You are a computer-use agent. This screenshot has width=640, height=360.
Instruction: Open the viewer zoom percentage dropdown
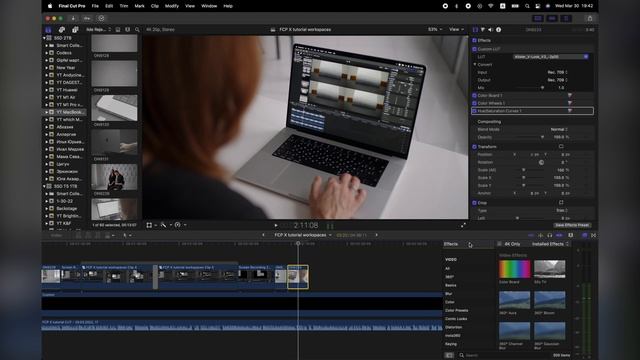click(x=435, y=29)
